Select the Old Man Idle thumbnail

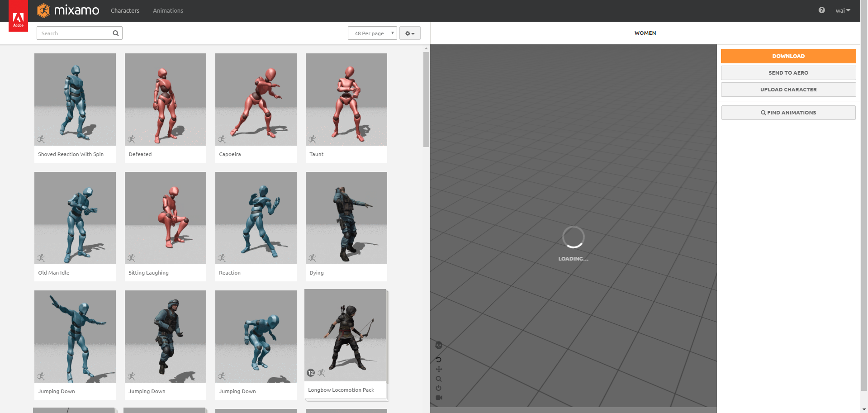pos(75,218)
